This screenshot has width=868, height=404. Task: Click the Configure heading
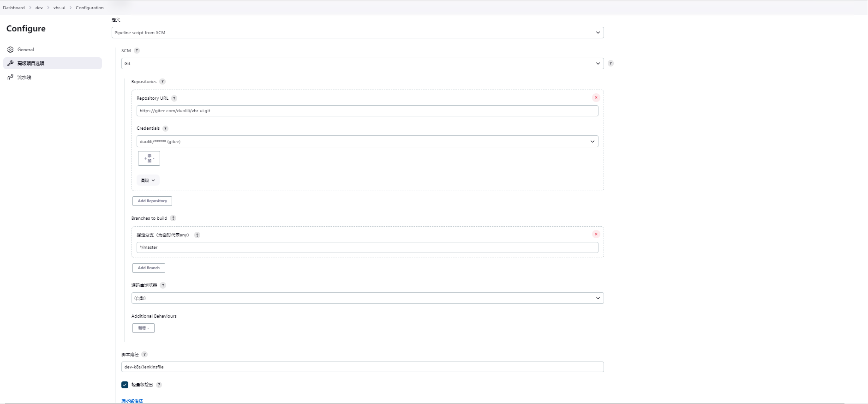point(26,29)
